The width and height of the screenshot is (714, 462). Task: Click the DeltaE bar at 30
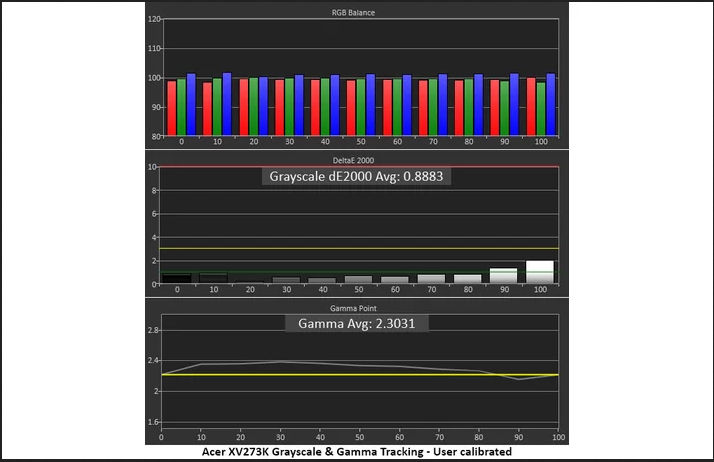tap(286, 280)
